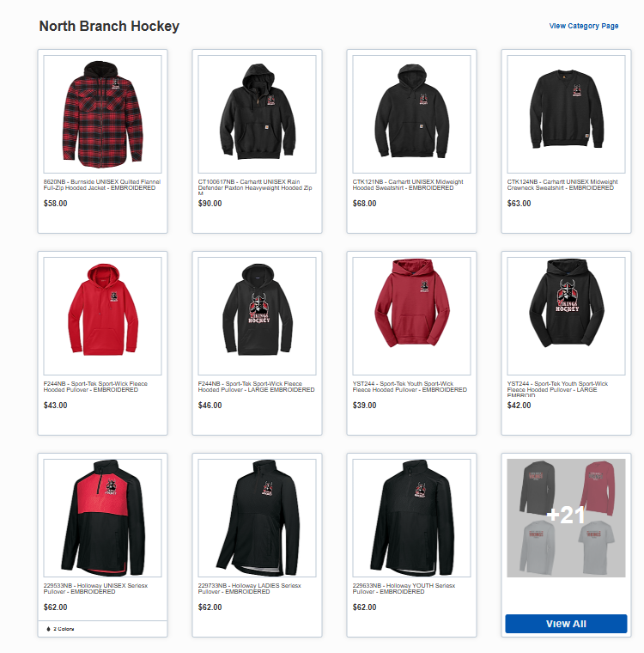Click the North Branch Hockey heading
The width and height of the screenshot is (644, 653).
pos(109,26)
